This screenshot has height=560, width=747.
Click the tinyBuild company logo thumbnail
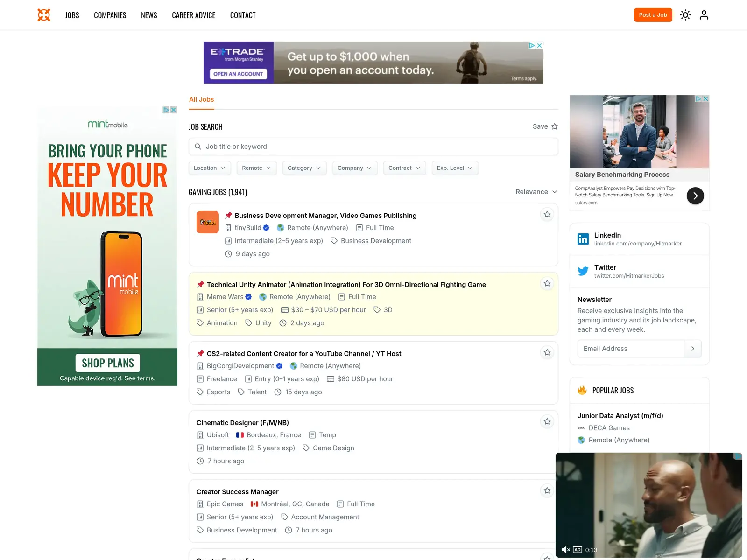[208, 222]
